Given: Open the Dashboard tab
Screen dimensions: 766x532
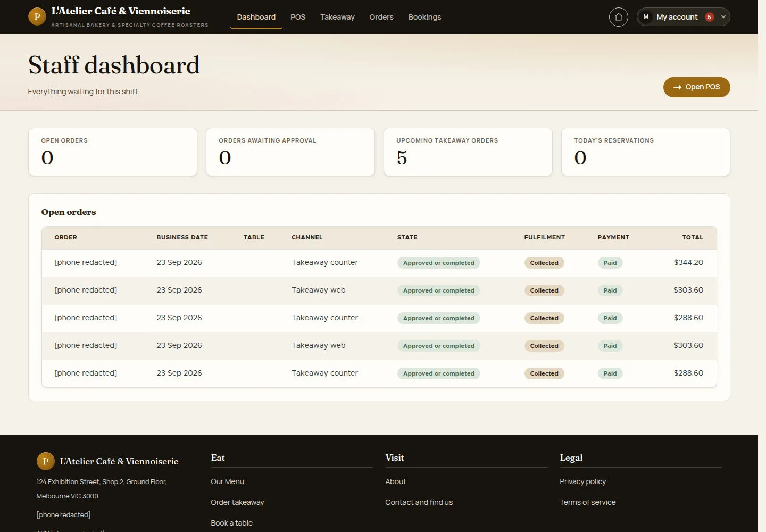Looking at the screenshot, I should pyautogui.click(x=256, y=17).
